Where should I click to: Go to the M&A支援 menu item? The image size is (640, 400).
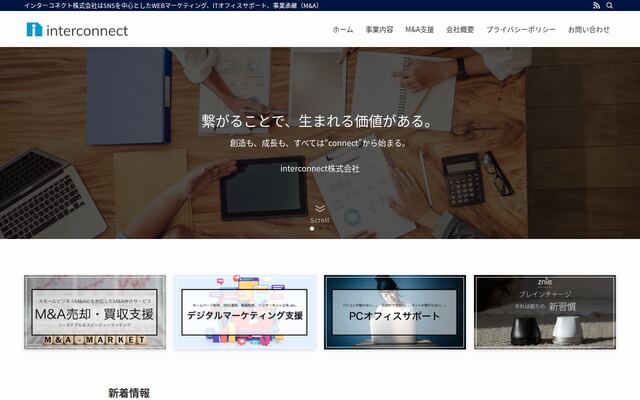(x=420, y=29)
